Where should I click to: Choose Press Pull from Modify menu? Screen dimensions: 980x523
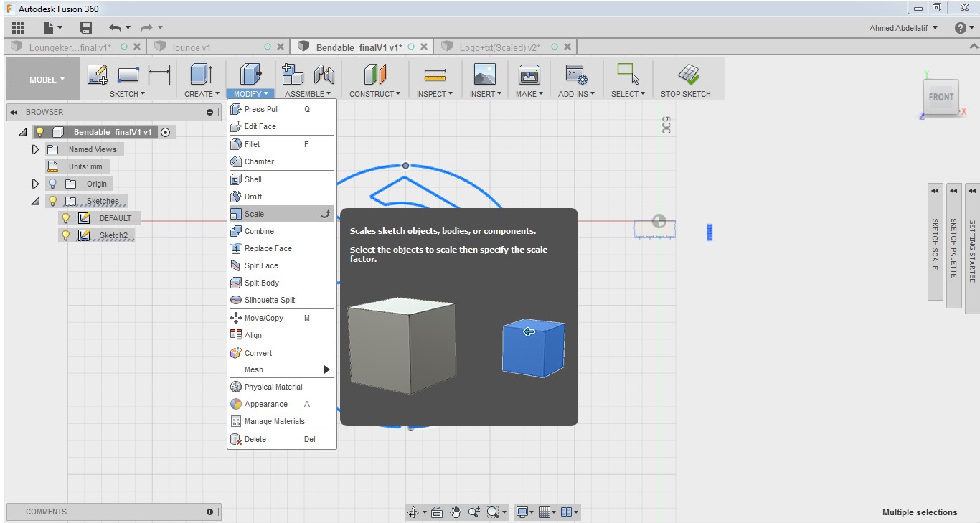click(x=281, y=109)
